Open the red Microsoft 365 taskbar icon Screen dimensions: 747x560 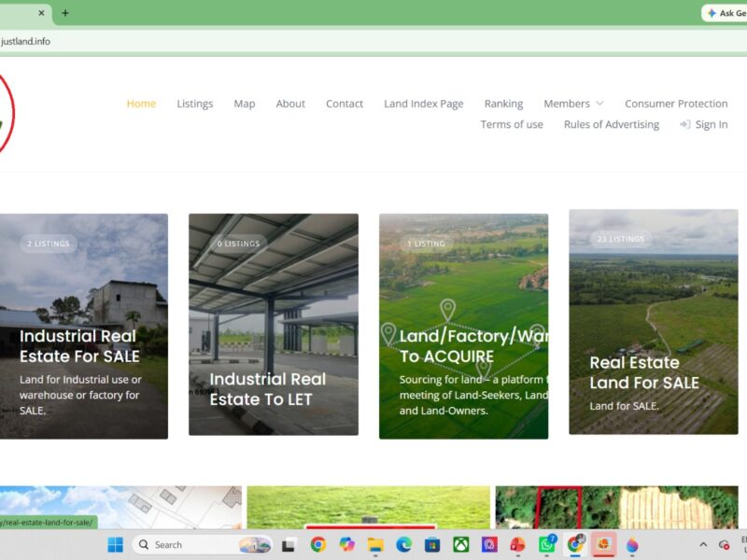518,544
